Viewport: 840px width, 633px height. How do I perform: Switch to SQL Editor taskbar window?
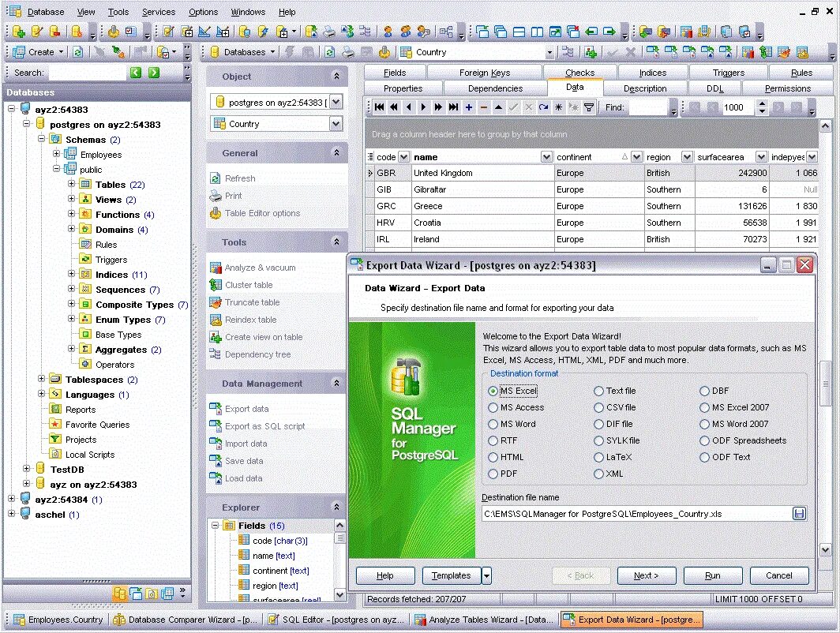(338, 620)
